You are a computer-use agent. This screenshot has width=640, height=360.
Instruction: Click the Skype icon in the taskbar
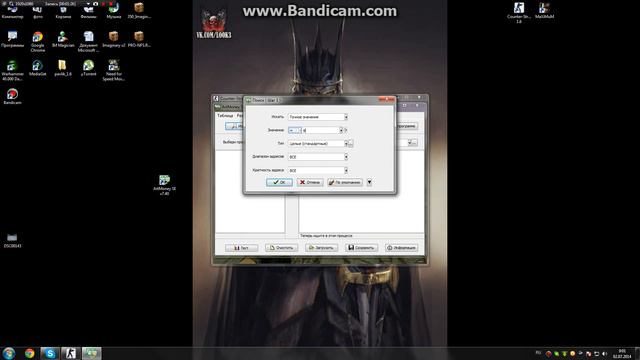click(50, 353)
